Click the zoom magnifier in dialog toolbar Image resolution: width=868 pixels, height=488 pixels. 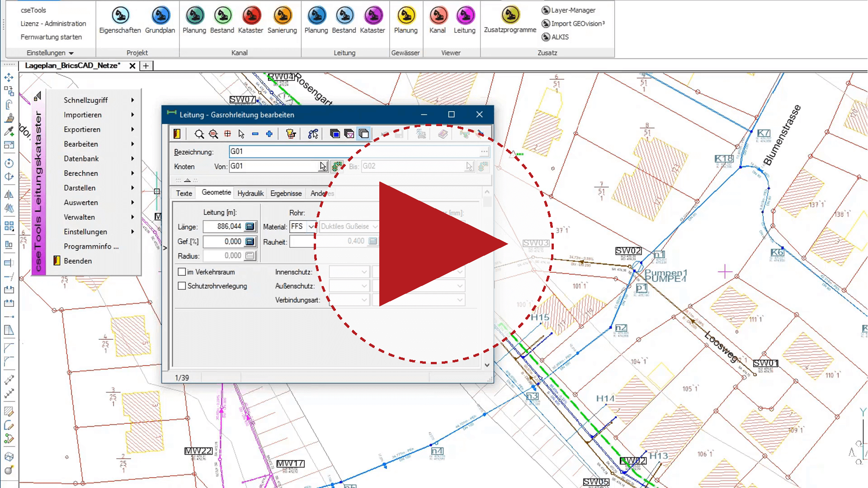pos(199,134)
